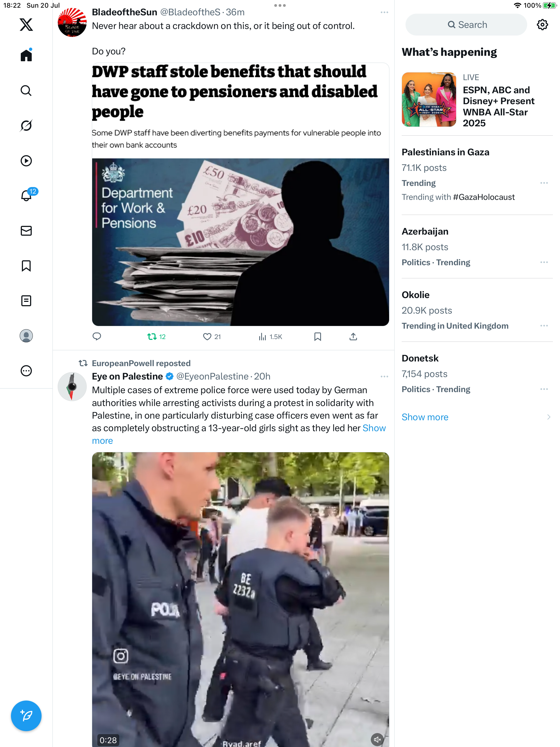Expand Show more trends chevron

[x=549, y=417]
